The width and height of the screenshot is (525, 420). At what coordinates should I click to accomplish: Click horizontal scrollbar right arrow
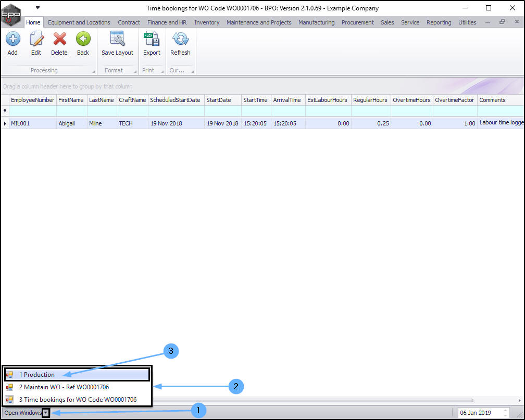coord(519,400)
